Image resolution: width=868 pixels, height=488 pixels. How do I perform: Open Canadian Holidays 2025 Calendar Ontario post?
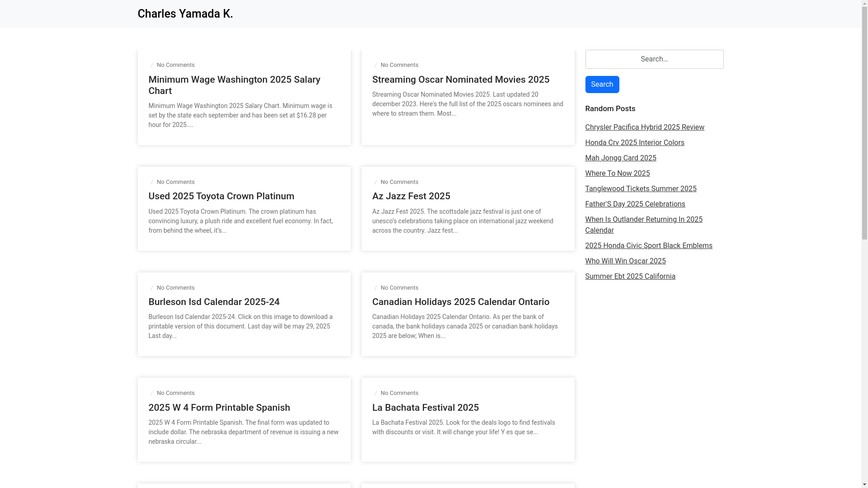click(x=461, y=302)
